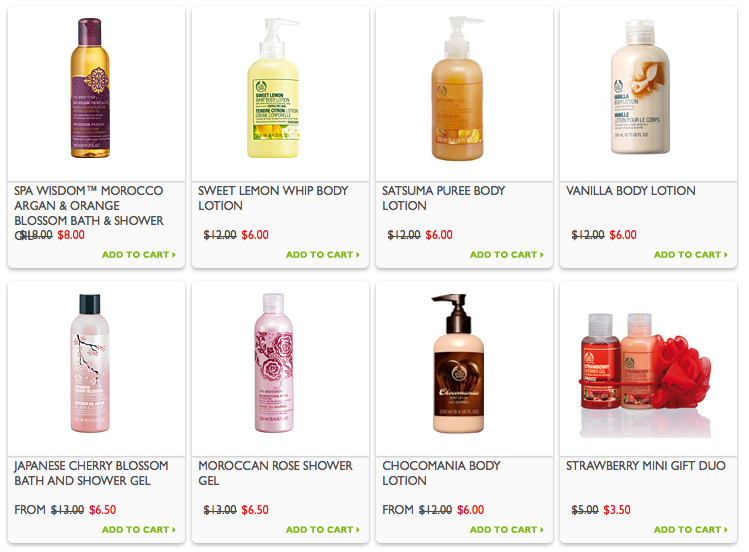Open the Vanilla Body Lotion title link
The image size is (749, 552).
(x=631, y=191)
